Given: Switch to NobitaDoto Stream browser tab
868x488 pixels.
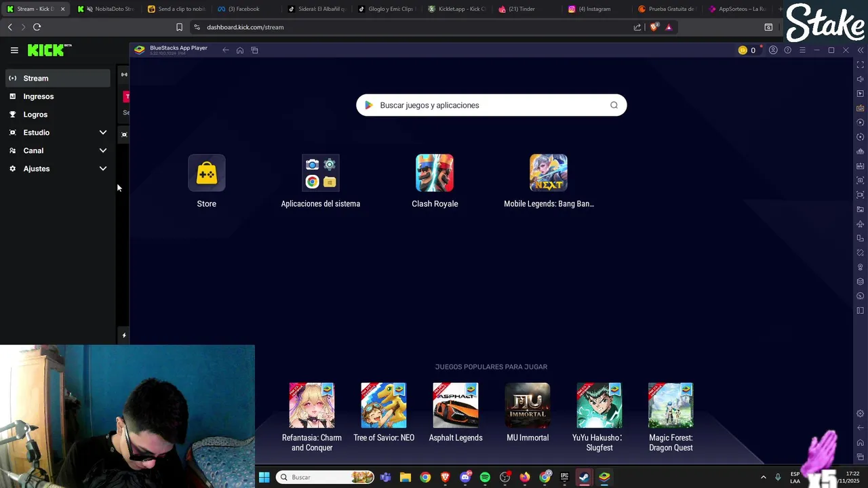Looking at the screenshot, I should (106, 9).
